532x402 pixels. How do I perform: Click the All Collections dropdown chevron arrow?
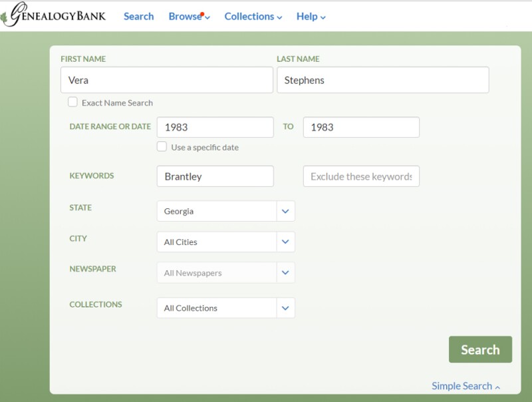[285, 308]
